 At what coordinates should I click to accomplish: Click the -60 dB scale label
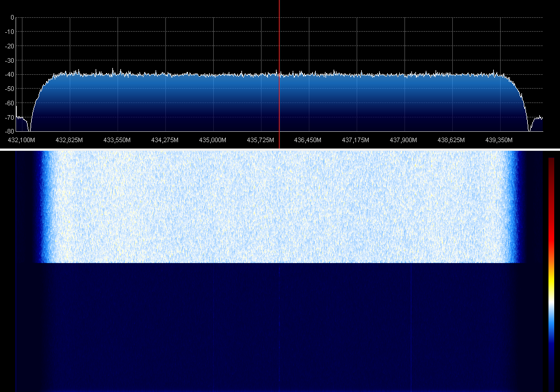(10, 103)
